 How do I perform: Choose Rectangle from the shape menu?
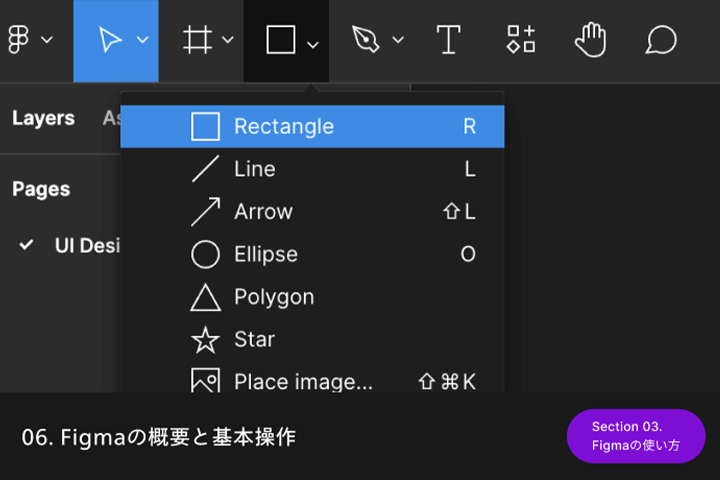coord(312,126)
